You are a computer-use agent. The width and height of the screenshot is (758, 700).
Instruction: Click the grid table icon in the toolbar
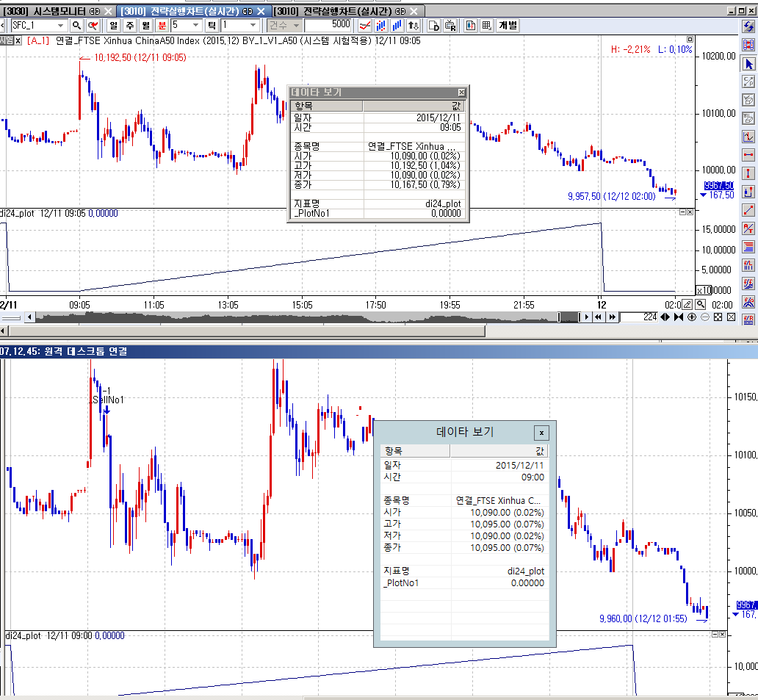point(487,26)
